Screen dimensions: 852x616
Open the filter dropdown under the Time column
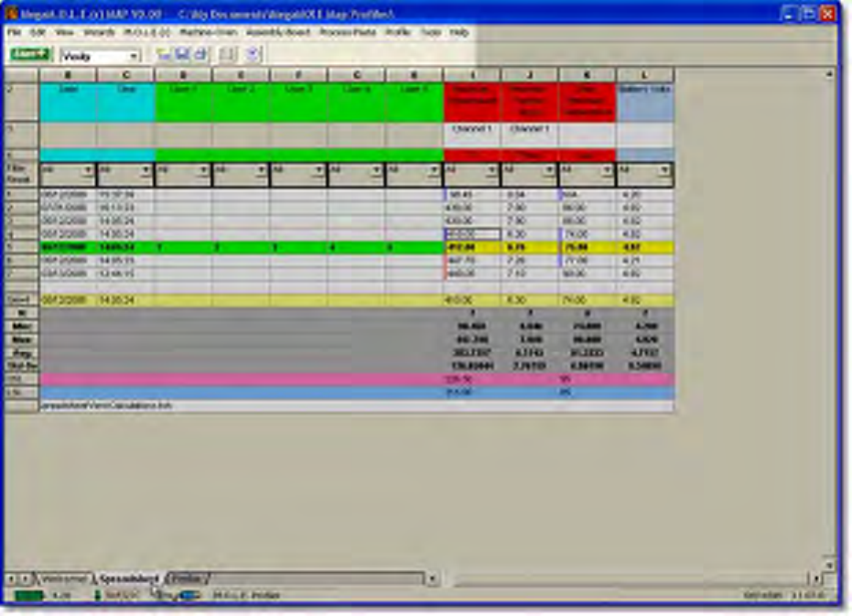(x=146, y=170)
